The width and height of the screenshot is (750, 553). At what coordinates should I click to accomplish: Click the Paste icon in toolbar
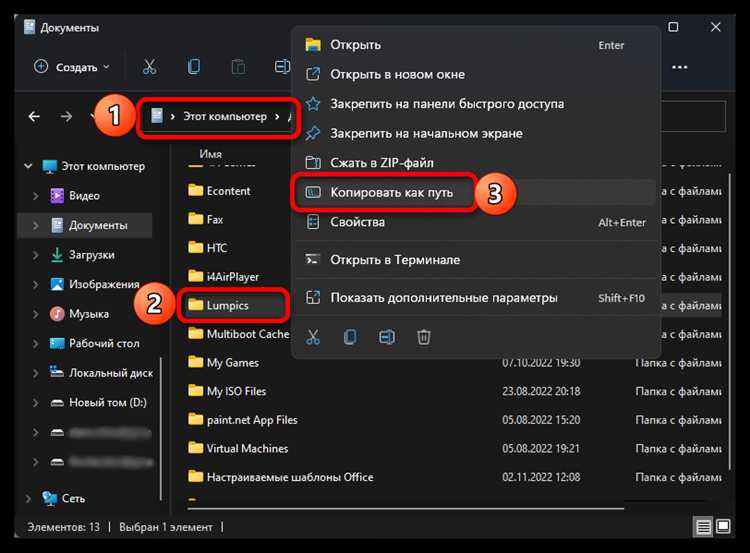238,66
